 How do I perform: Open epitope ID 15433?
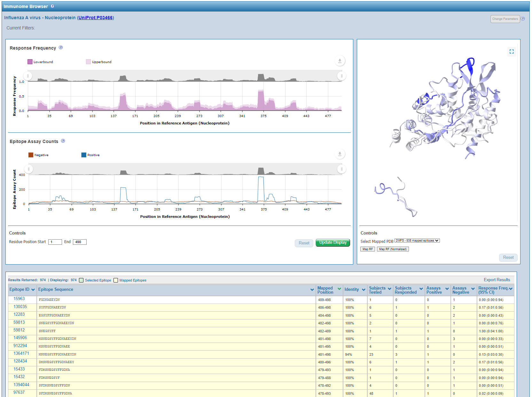(19, 369)
